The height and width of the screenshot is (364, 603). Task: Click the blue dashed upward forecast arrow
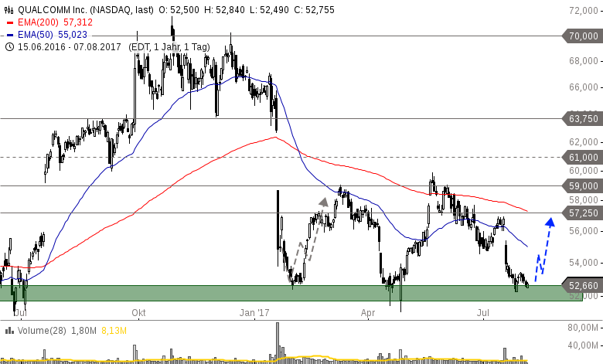[543, 247]
